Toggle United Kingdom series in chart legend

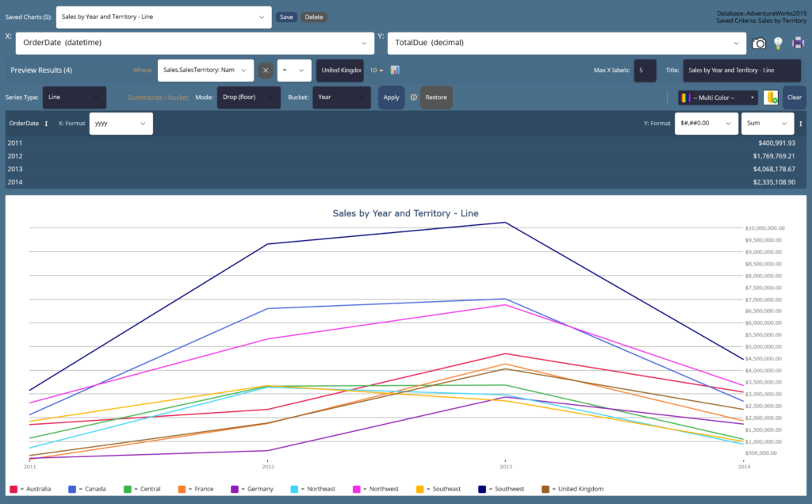pyautogui.click(x=573, y=489)
